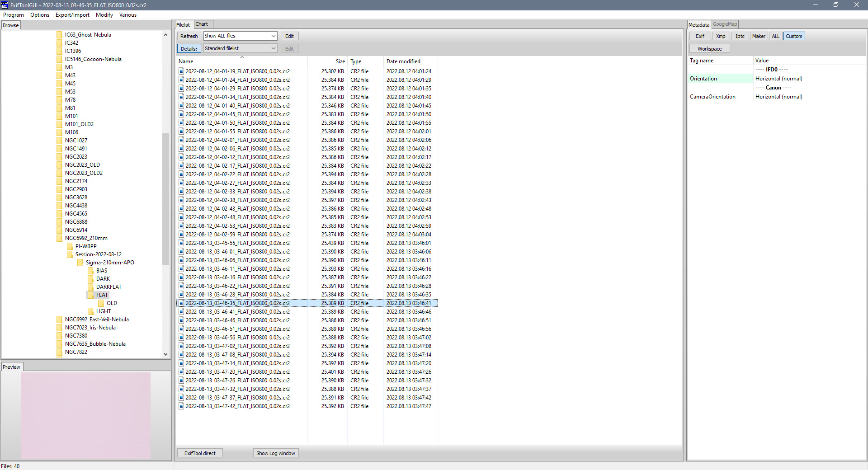Click the NGC6888 folder icon
This screenshot has height=470, width=868.
(x=59, y=222)
